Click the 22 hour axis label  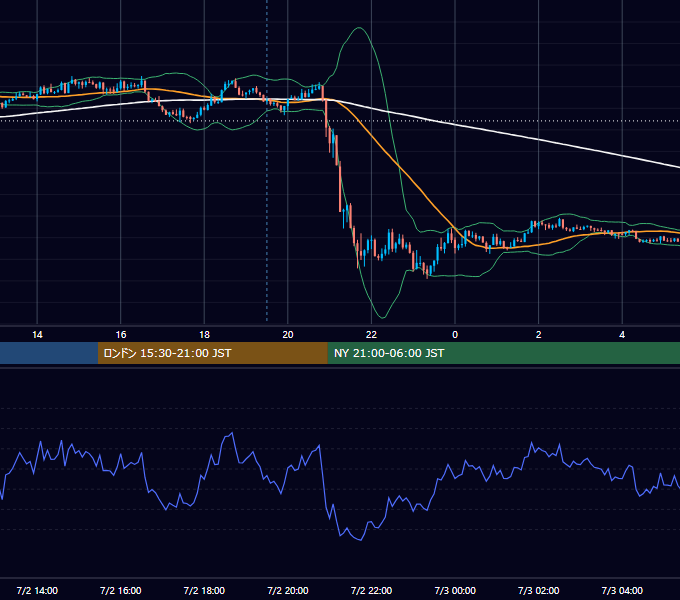point(371,335)
